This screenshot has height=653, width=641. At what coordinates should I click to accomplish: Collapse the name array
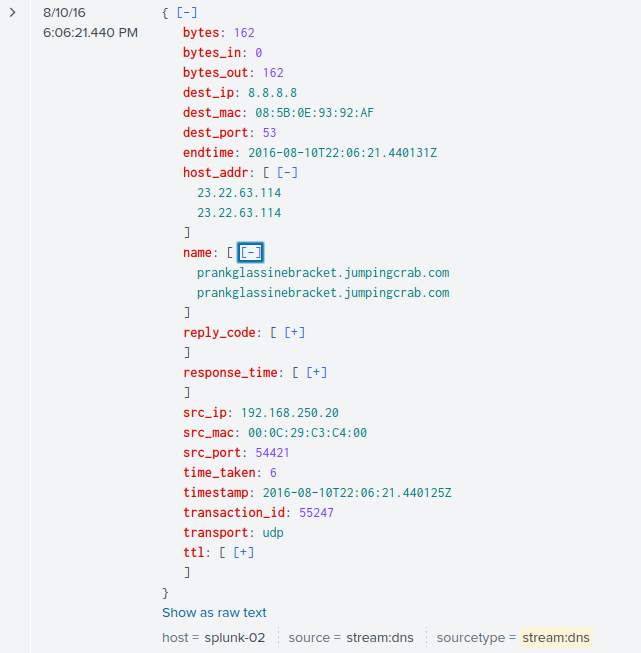tap(250, 252)
